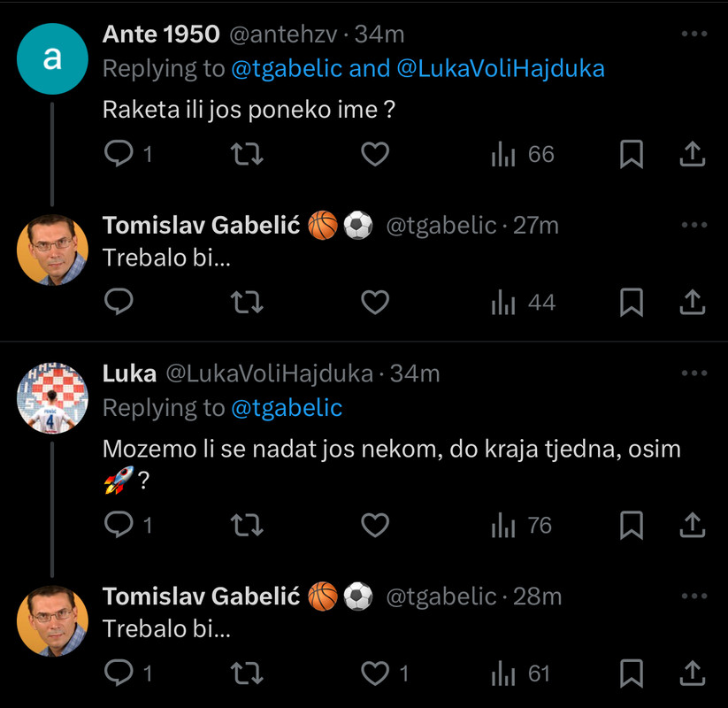This screenshot has width=728, height=708.
Task: Share Ante 1950's tweet
Action: pos(693,155)
